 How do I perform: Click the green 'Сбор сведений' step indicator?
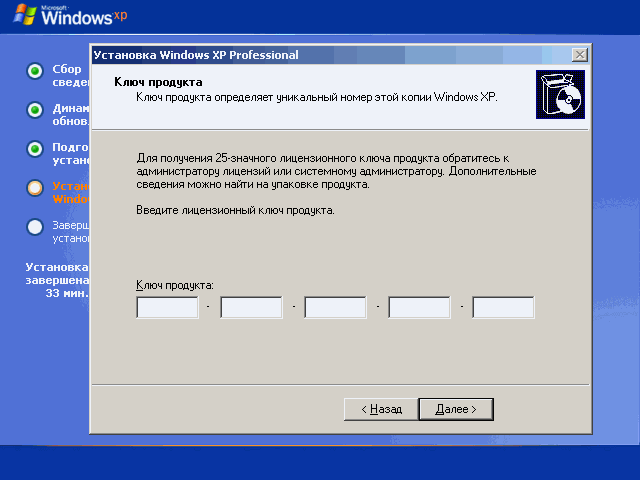pyautogui.click(x=35, y=71)
